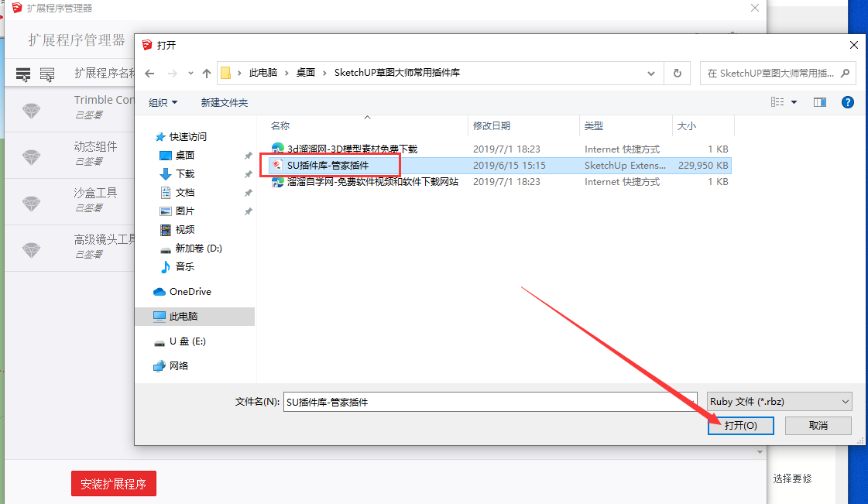Click 新建文件夹 button
Screen dimensions: 868x504
(225, 102)
